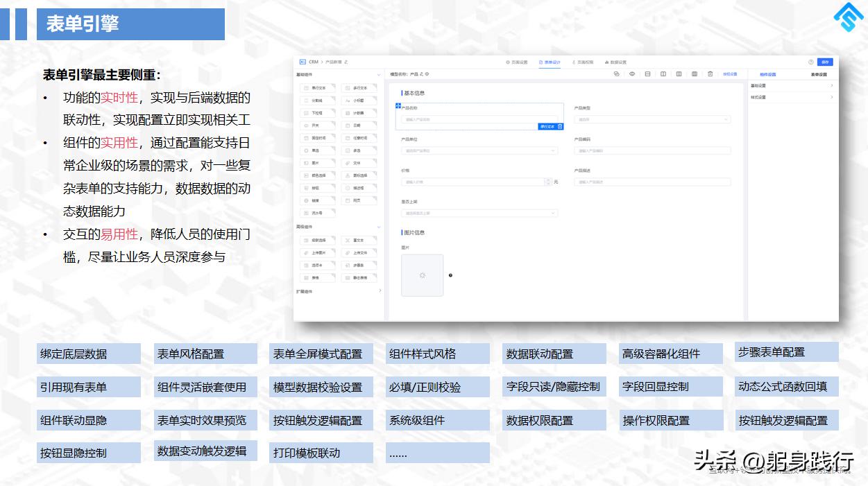Add the 日期 date component
Image resolution: width=868 pixels, height=486 pixels.
click(359, 125)
